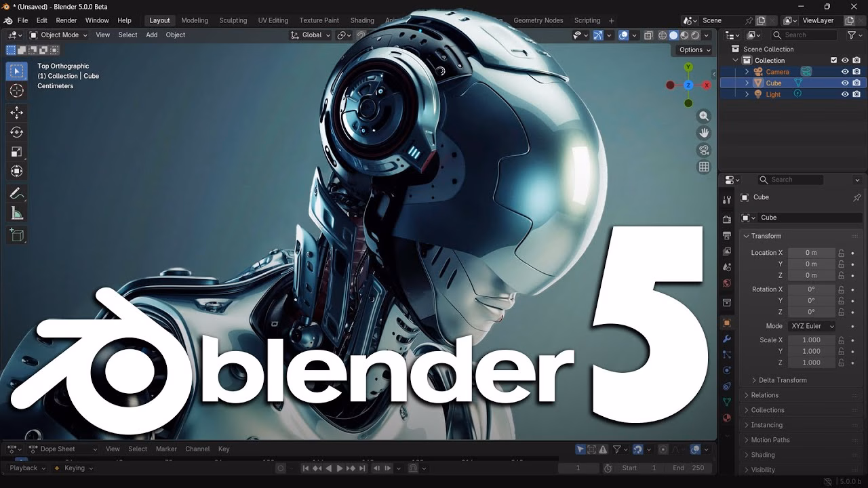Image resolution: width=868 pixels, height=488 pixels.
Task: Open the Modifier properties wrench tab
Action: point(726,337)
